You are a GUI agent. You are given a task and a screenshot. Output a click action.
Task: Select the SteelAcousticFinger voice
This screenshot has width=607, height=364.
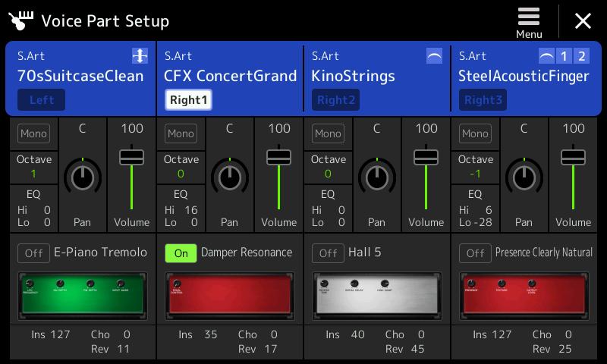pyautogui.click(x=524, y=76)
